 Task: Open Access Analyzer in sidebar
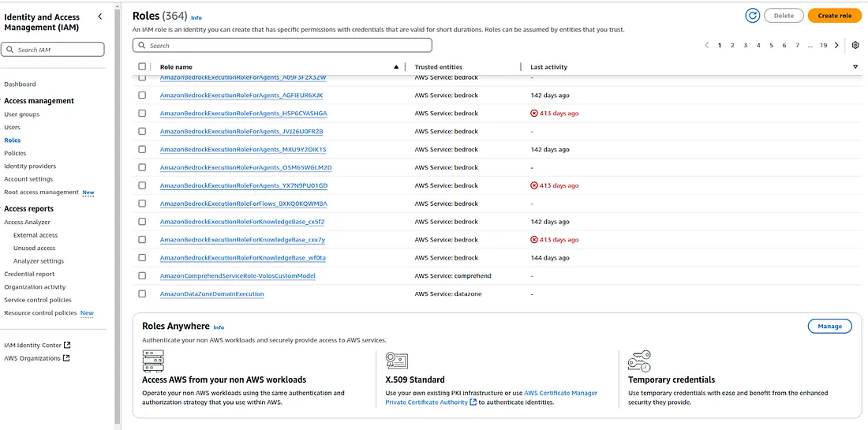[27, 222]
